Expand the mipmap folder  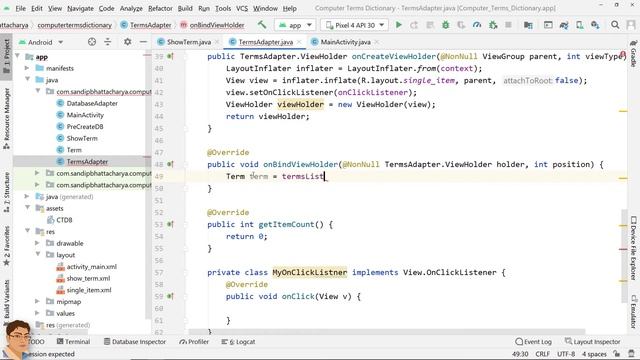[x=37, y=301]
